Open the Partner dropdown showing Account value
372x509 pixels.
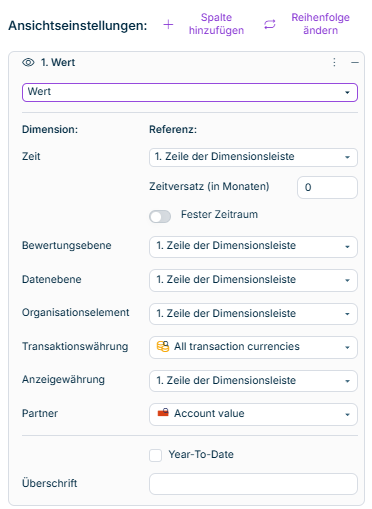tap(253, 414)
